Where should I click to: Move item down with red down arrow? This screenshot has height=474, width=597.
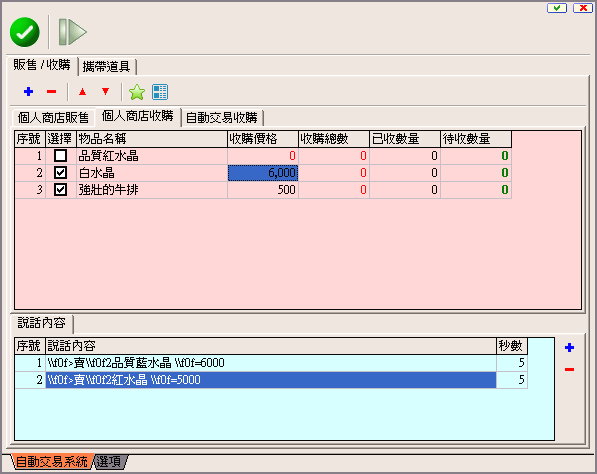[x=105, y=91]
